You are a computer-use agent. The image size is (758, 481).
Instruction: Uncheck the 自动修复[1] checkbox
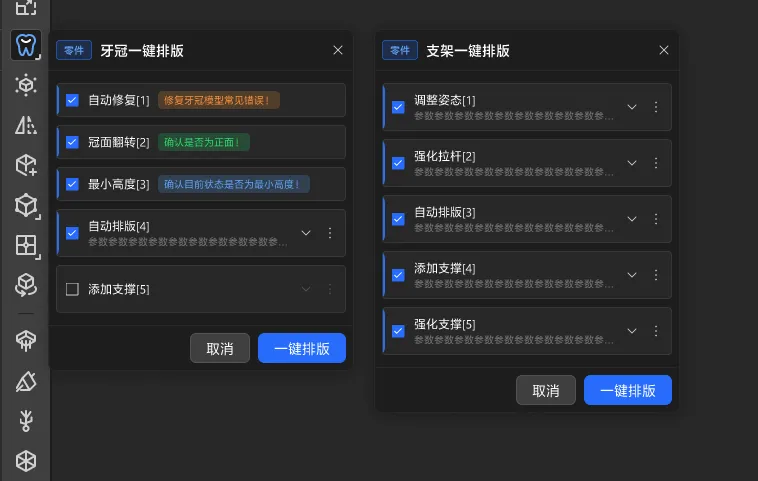coord(72,100)
